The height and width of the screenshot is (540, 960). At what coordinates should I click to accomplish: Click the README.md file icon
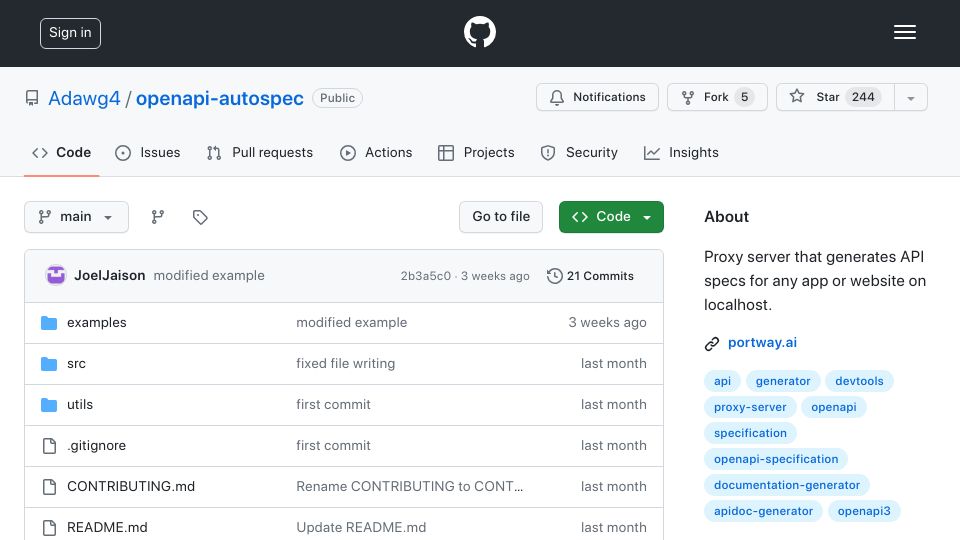(50, 528)
